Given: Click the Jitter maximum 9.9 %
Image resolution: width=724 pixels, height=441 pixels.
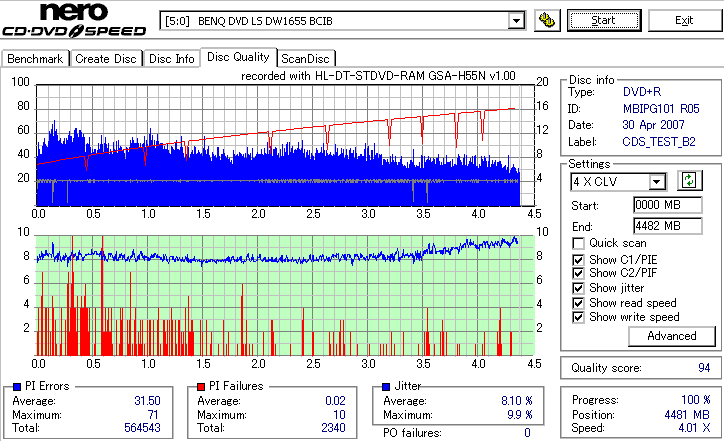Looking at the screenshot, I should point(519,415).
